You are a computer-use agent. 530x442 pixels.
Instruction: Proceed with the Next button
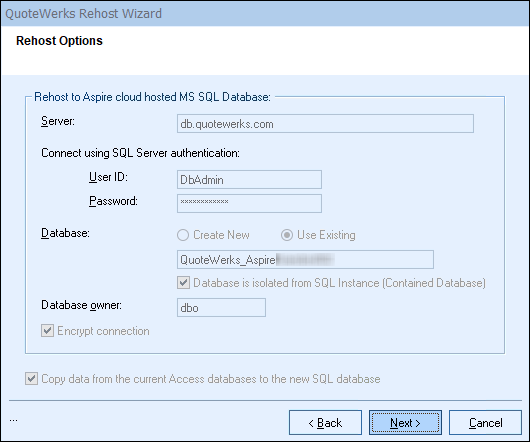pos(405,423)
